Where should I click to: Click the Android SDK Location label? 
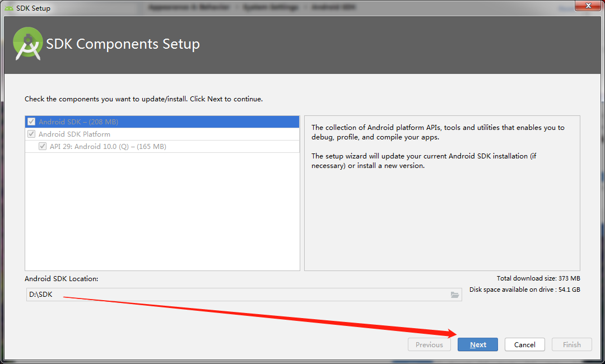(62, 279)
